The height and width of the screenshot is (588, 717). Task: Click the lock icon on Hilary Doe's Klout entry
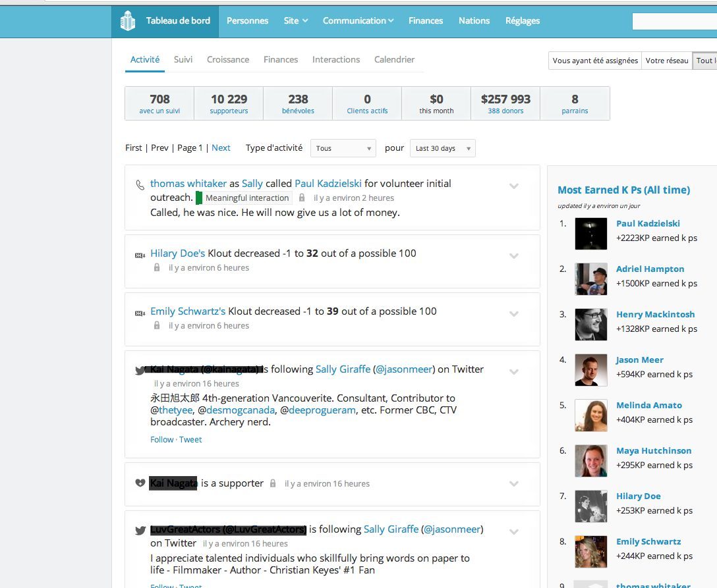157,268
